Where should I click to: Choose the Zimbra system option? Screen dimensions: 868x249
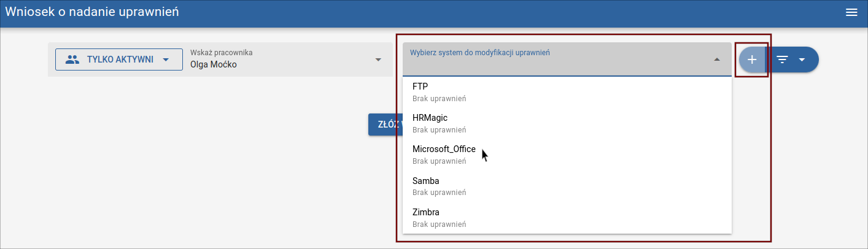pyautogui.click(x=426, y=212)
